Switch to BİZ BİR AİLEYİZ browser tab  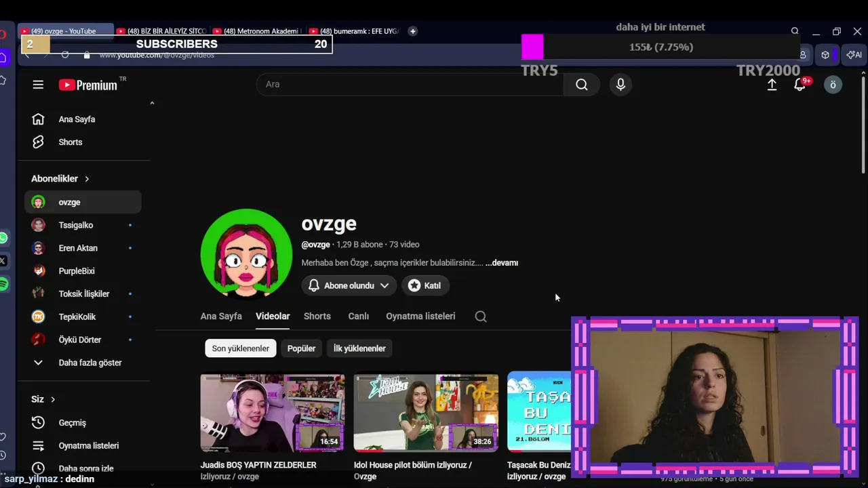[161, 31]
